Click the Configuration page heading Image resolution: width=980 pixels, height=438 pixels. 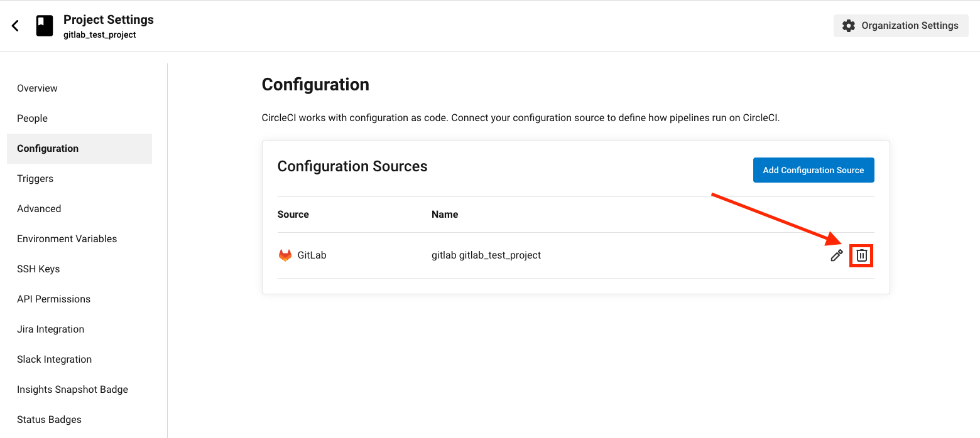(x=315, y=85)
